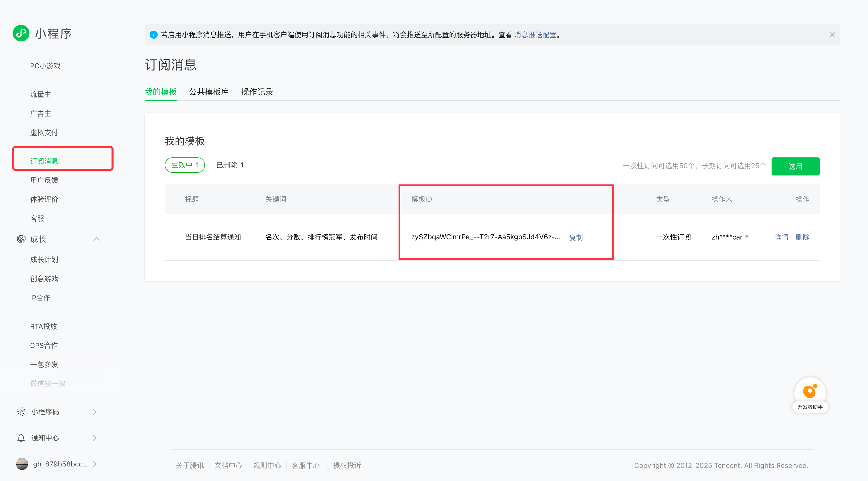This screenshot has width=868, height=481.
Task: Dismiss the notice banner with X icon
Action: click(x=832, y=35)
